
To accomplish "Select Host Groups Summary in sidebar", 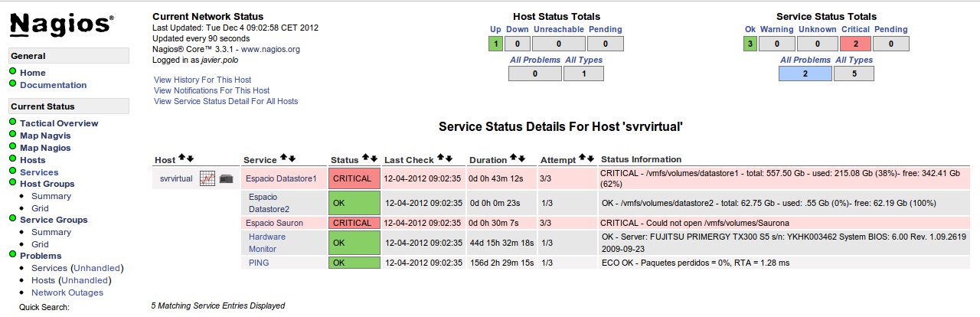I will click(51, 196).
